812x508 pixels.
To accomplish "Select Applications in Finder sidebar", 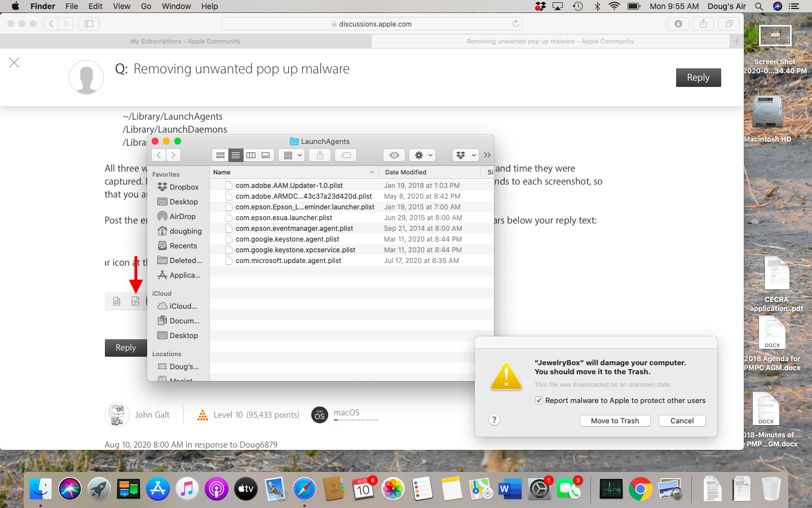I will pyautogui.click(x=179, y=275).
